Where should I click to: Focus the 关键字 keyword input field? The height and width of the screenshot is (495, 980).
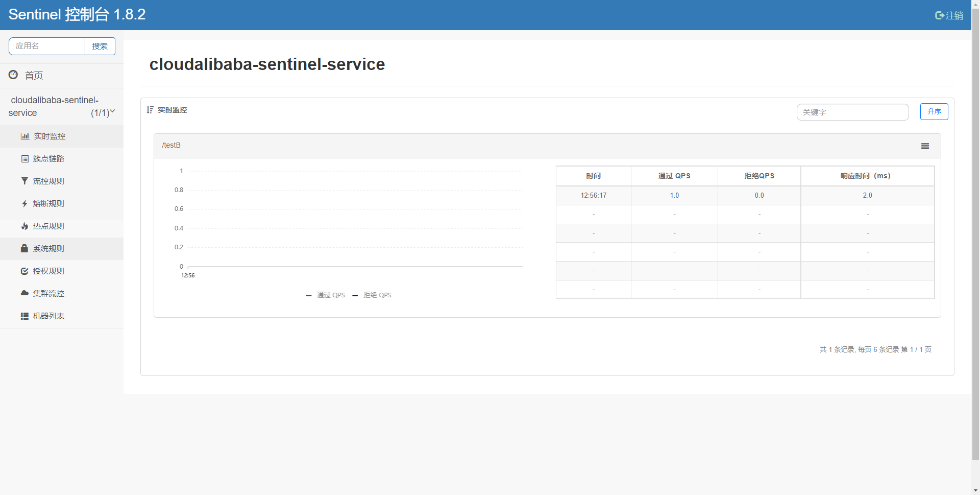tap(852, 112)
